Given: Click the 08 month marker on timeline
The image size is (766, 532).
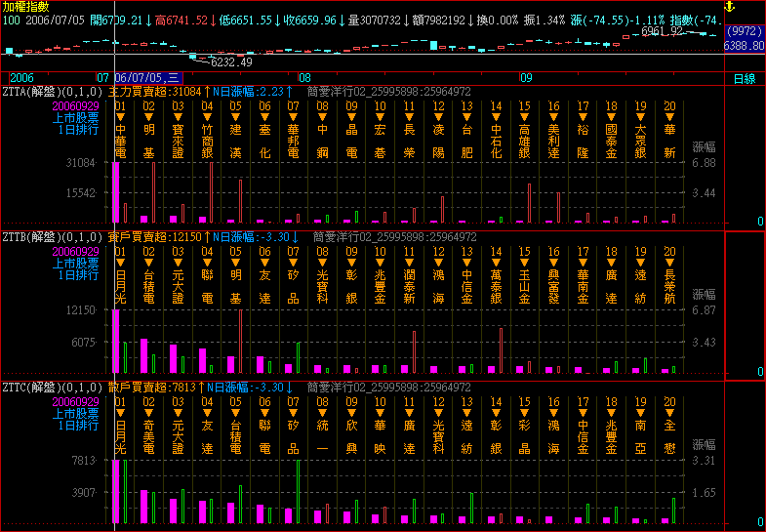Looking at the screenshot, I should (x=304, y=77).
